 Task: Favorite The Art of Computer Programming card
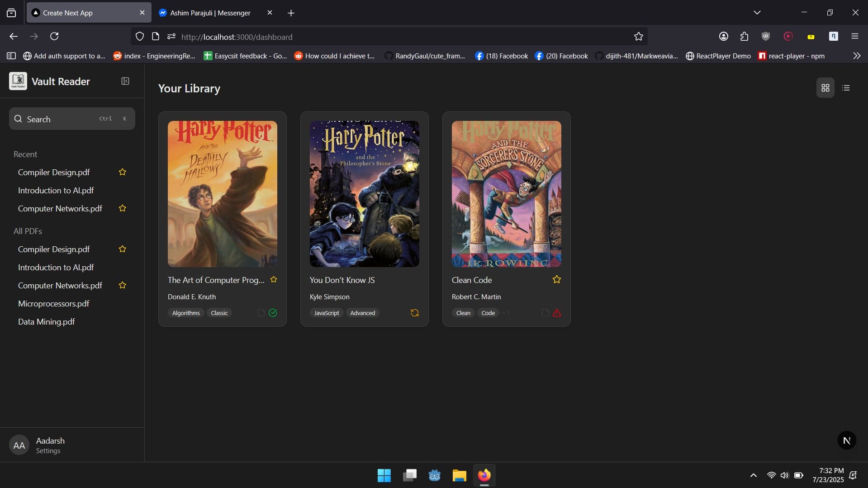tap(274, 280)
